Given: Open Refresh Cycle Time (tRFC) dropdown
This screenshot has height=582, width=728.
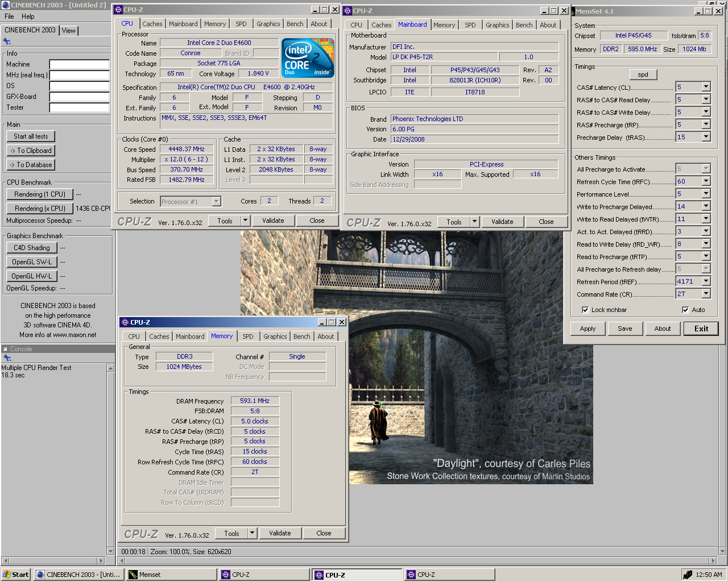Looking at the screenshot, I should pos(706,181).
